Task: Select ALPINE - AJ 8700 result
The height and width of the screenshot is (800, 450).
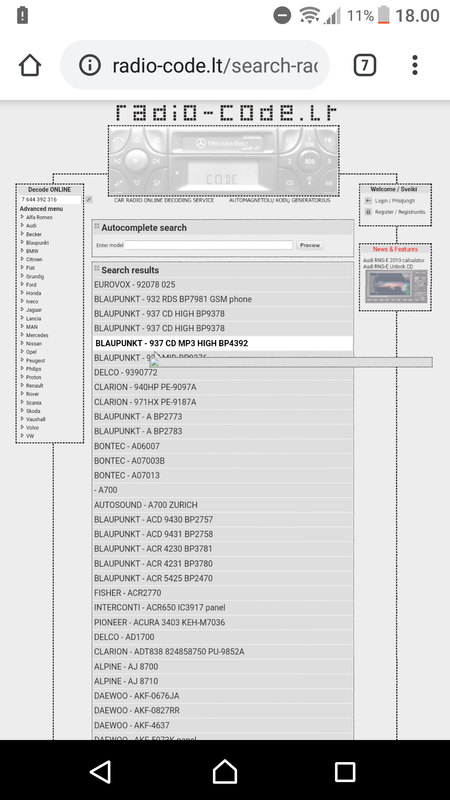Action: click(222, 666)
